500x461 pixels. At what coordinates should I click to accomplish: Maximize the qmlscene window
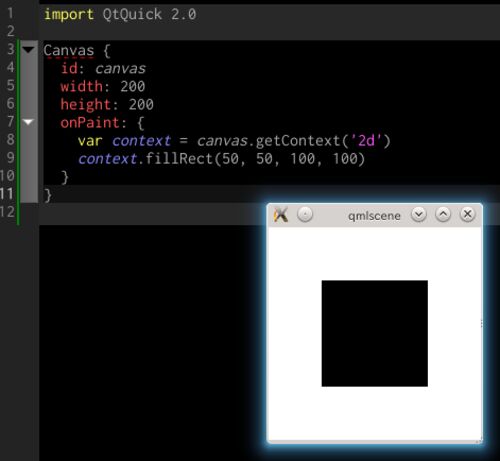click(443, 214)
